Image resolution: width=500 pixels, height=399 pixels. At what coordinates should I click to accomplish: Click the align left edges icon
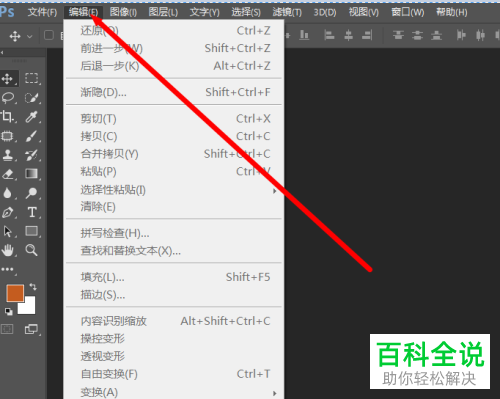tap(329, 35)
